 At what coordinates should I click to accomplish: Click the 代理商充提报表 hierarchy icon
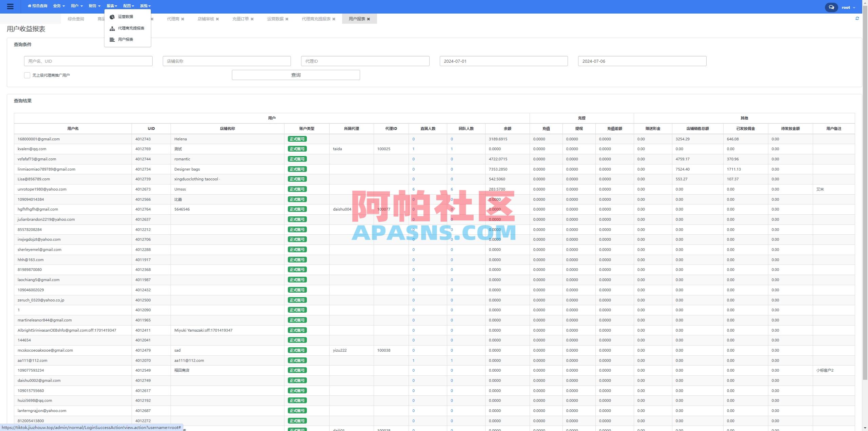pyautogui.click(x=112, y=28)
